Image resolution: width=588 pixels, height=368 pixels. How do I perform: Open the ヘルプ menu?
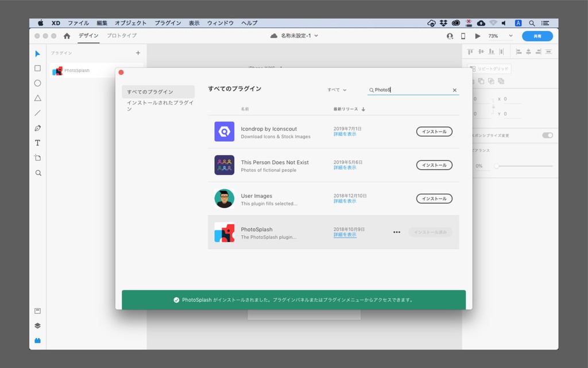(249, 23)
